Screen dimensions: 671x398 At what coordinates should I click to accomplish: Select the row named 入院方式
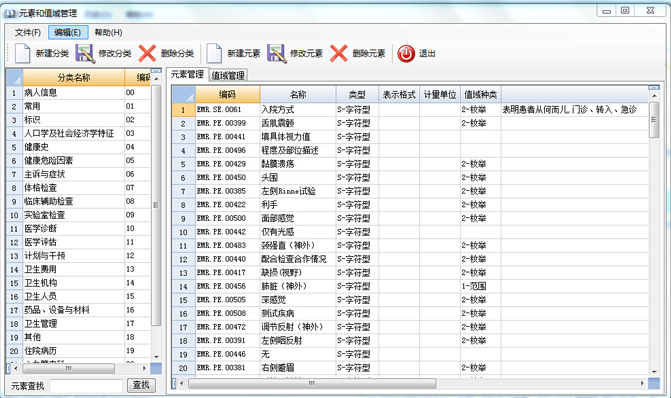click(x=410, y=110)
